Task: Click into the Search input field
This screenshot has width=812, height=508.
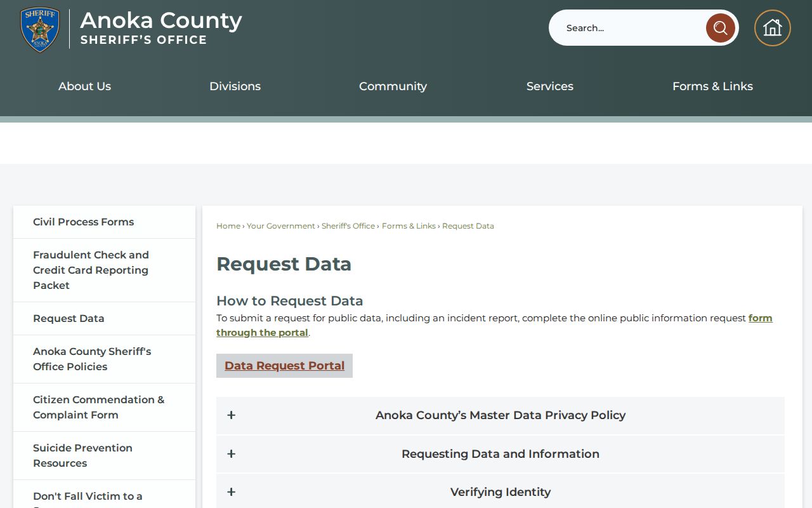Action: pyautogui.click(x=628, y=28)
